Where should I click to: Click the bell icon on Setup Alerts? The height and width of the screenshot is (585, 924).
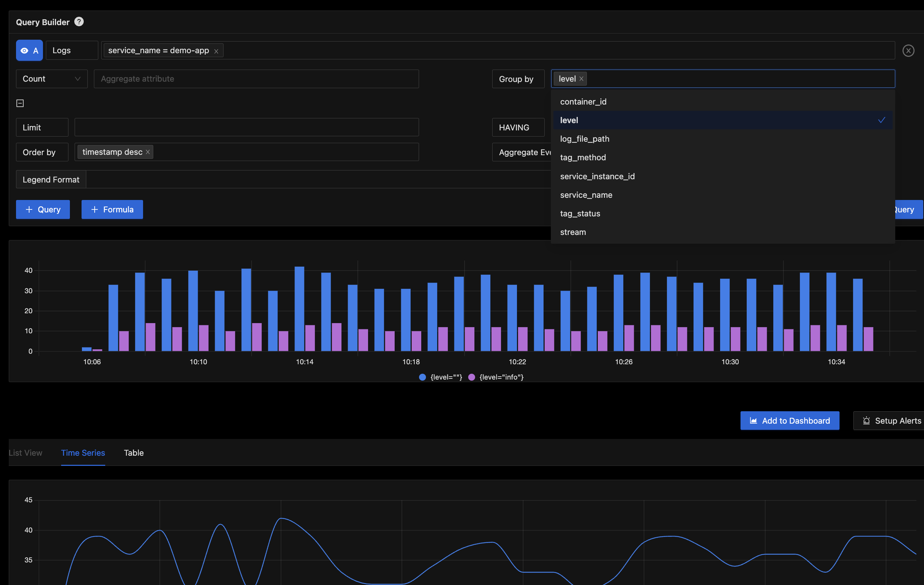click(866, 420)
